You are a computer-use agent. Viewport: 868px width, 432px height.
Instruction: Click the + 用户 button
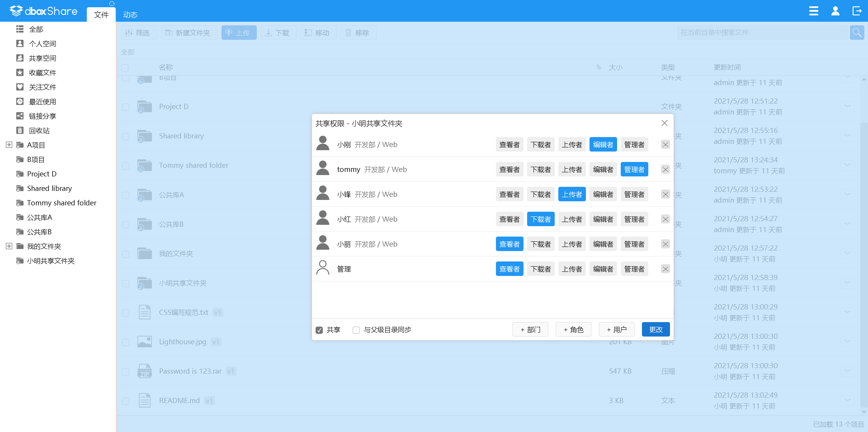coord(616,330)
